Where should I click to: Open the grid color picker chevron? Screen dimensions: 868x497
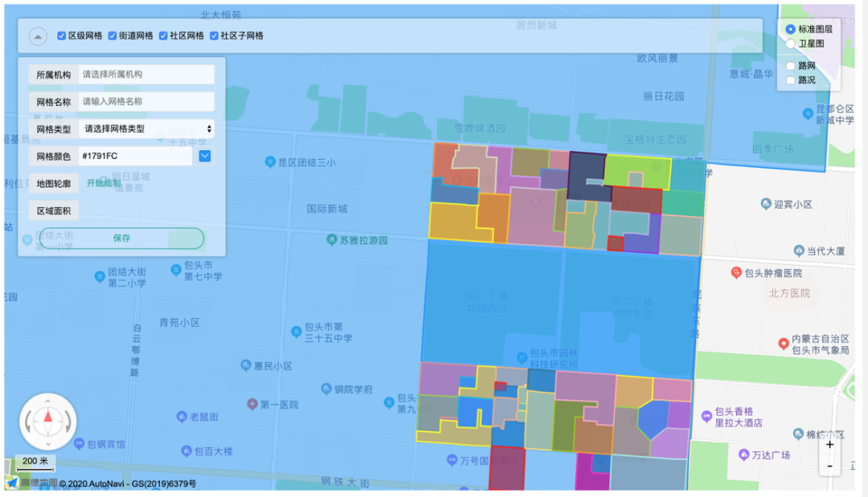[x=204, y=156]
